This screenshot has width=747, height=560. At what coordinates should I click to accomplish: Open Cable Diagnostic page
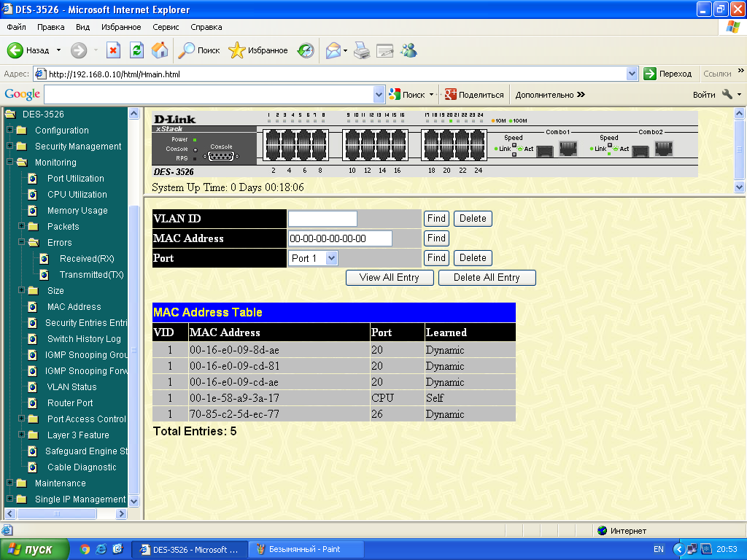tap(82, 467)
